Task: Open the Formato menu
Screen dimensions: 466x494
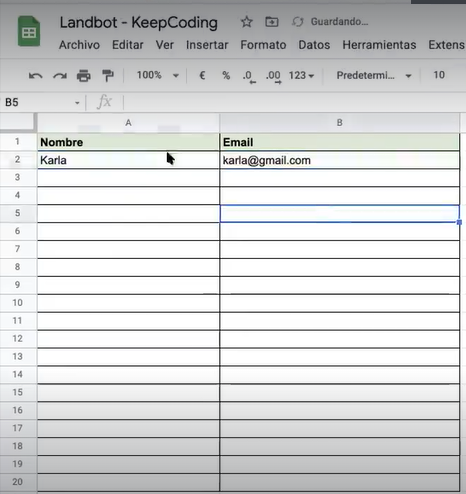Action: (263, 45)
